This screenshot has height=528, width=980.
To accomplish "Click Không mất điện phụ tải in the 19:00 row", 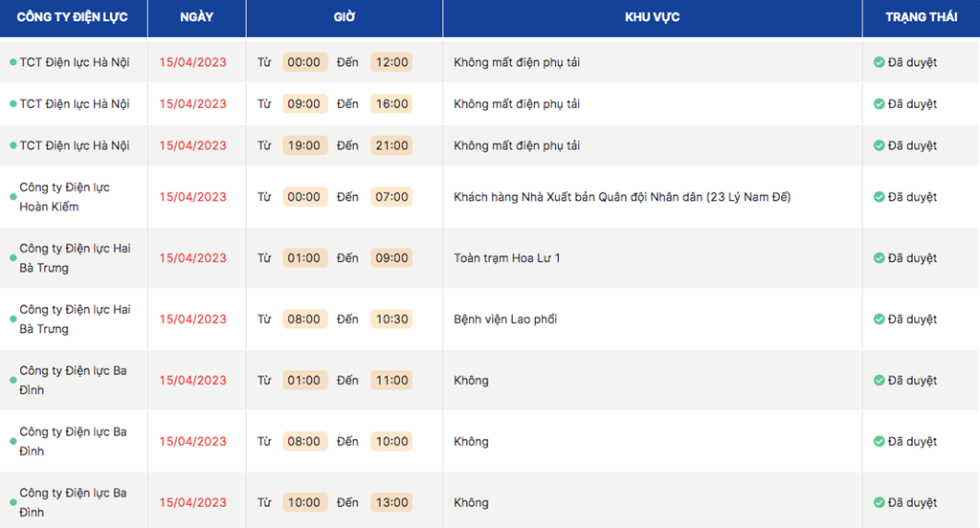I will 517,145.
